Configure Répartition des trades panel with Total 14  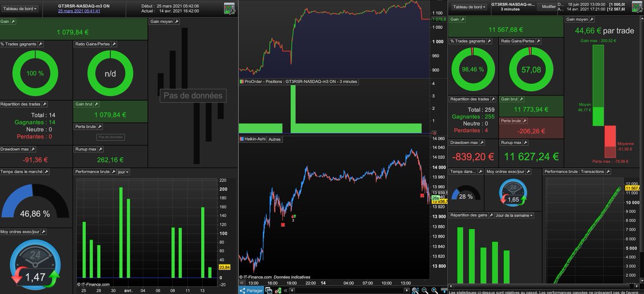pyautogui.click(x=45, y=104)
